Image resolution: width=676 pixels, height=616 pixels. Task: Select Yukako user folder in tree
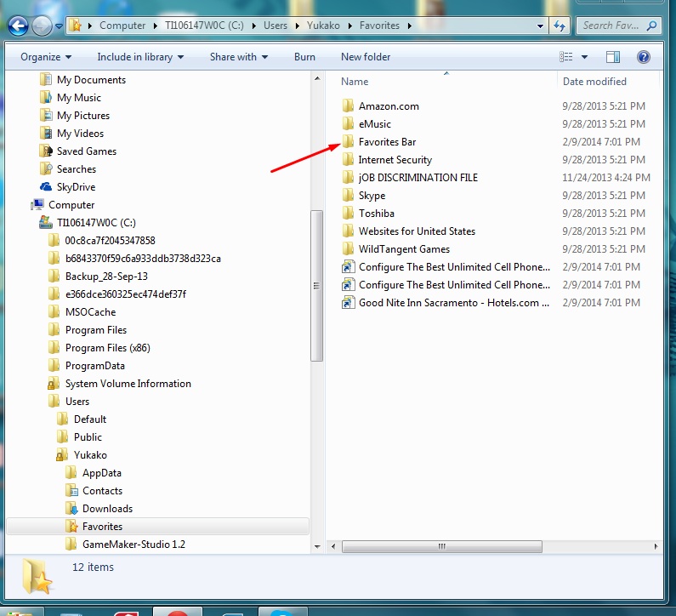(89, 455)
